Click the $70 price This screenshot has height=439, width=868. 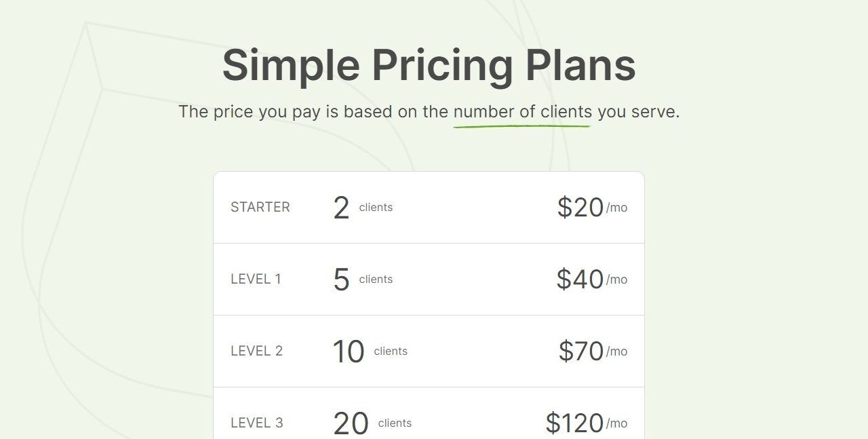coord(581,351)
